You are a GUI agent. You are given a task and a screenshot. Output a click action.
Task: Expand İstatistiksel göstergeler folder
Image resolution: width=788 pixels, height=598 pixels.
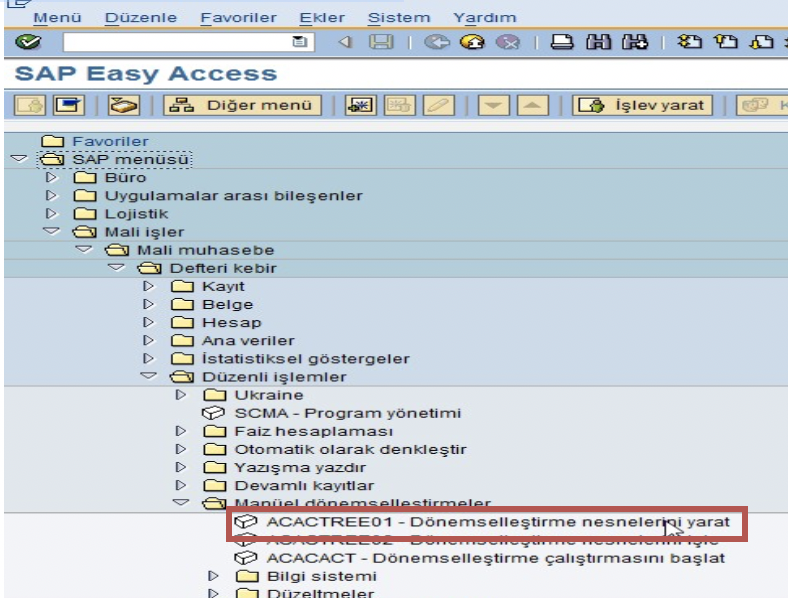(148, 358)
